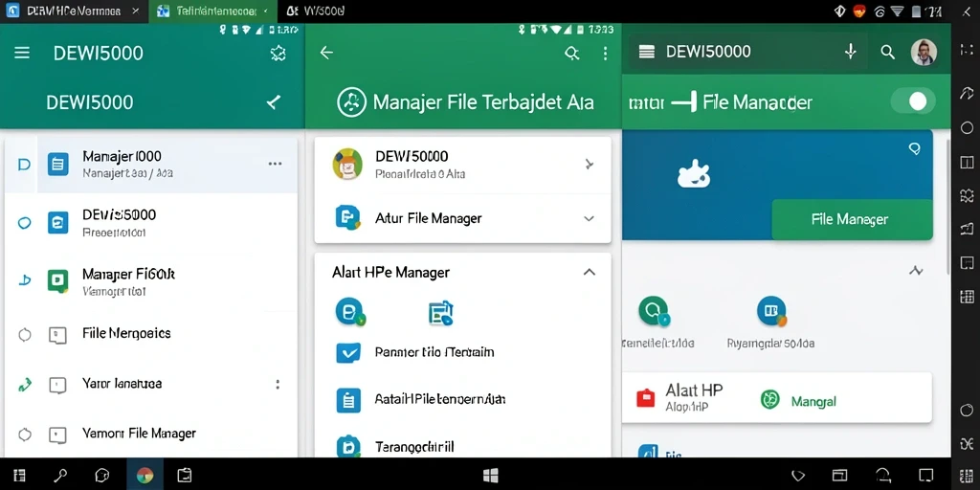Click the round blue icon under Alart HPe Manager
Screen dimensions: 980x490
pyautogui.click(x=349, y=311)
